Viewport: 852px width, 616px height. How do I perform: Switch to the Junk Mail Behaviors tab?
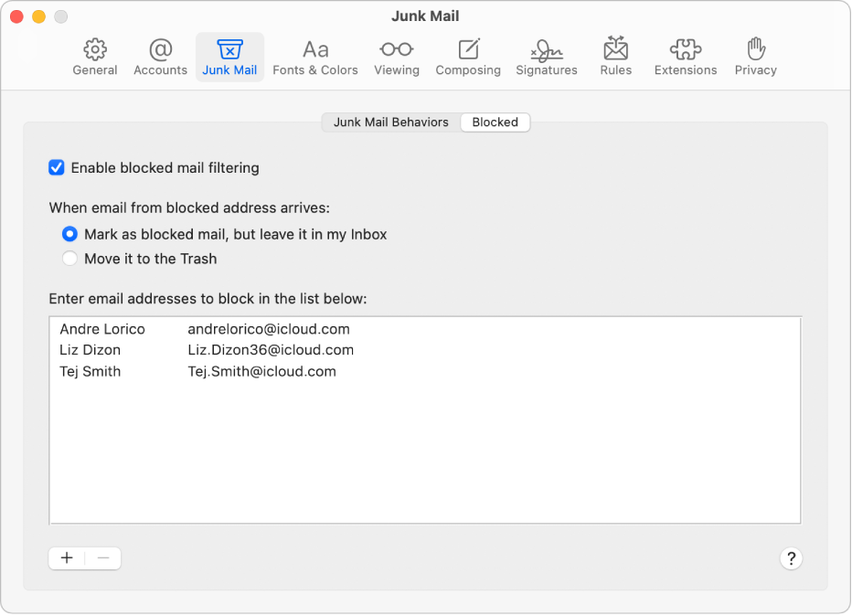coord(390,122)
